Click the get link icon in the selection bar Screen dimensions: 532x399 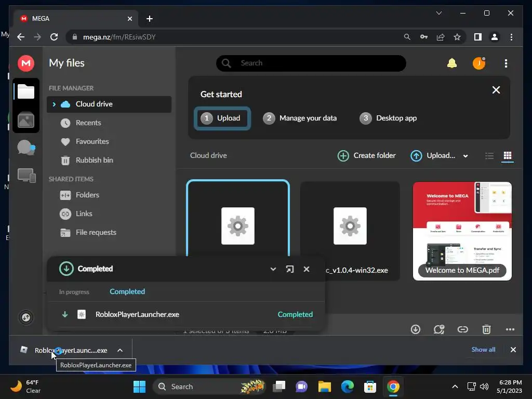(x=463, y=329)
